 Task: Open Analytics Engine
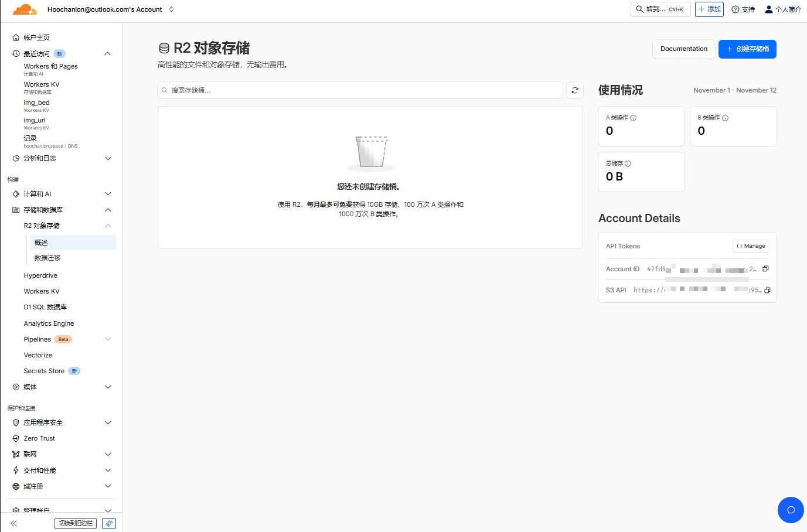(x=49, y=323)
